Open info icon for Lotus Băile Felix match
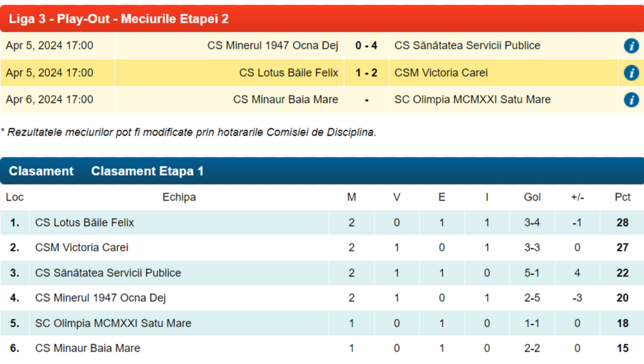644x364 pixels. [631, 73]
